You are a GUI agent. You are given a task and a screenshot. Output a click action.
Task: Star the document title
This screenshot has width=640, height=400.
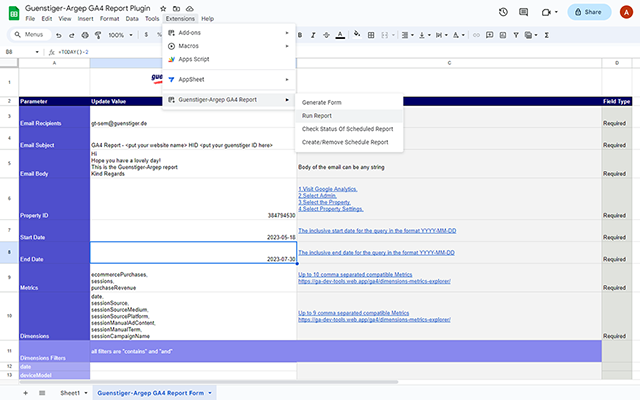[x=163, y=9]
